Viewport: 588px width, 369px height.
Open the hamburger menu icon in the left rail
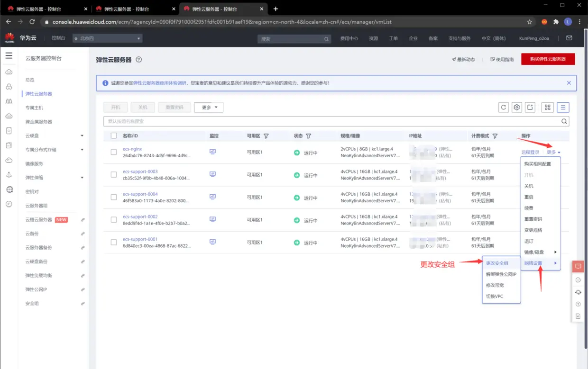[9, 55]
